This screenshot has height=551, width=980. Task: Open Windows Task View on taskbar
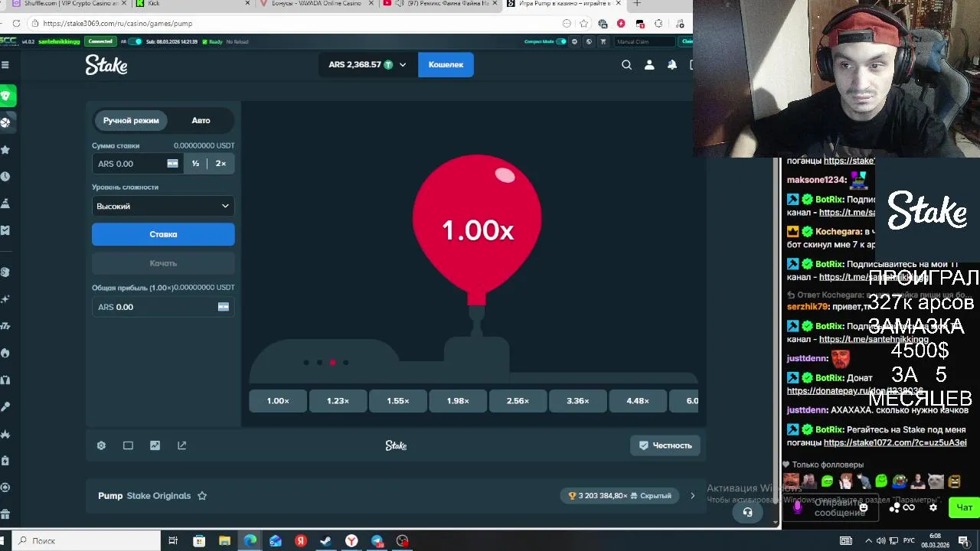173,541
